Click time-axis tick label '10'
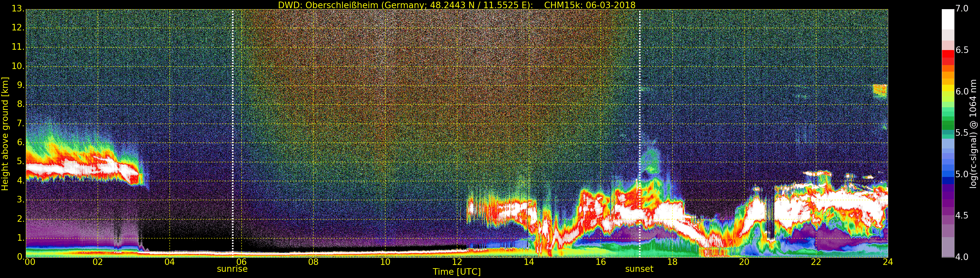The width and height of the screenshot is (980, 278). [385, 262]
